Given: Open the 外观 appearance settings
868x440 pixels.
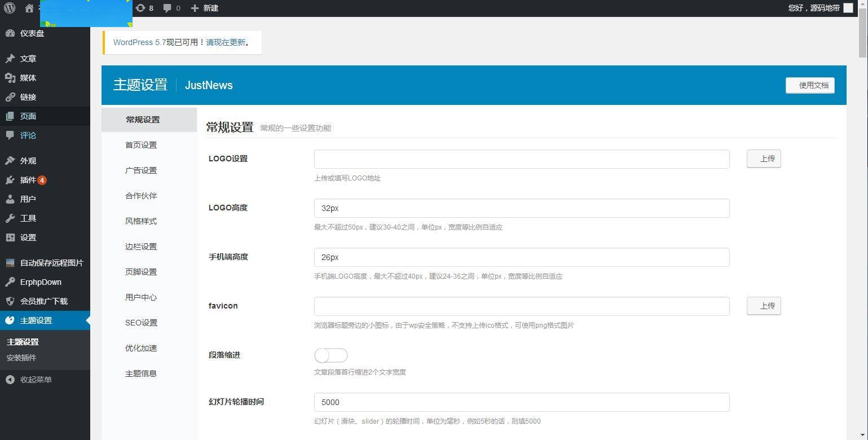Looking at the screenshot, I should (x=28, y=160).
